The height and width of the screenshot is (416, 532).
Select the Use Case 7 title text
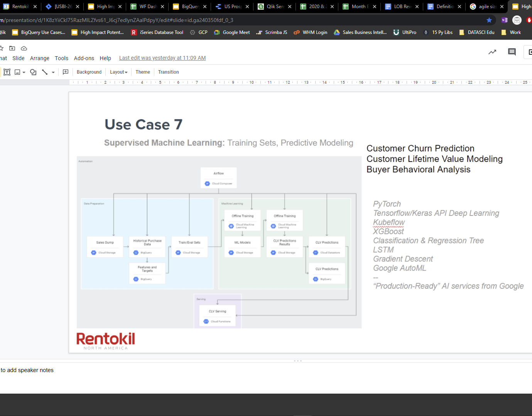[144, 125]
